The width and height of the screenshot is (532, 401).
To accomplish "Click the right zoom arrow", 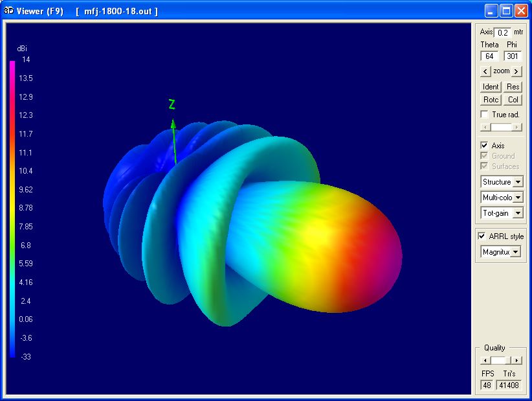I will pyautogui.click(x=515, y=71).
